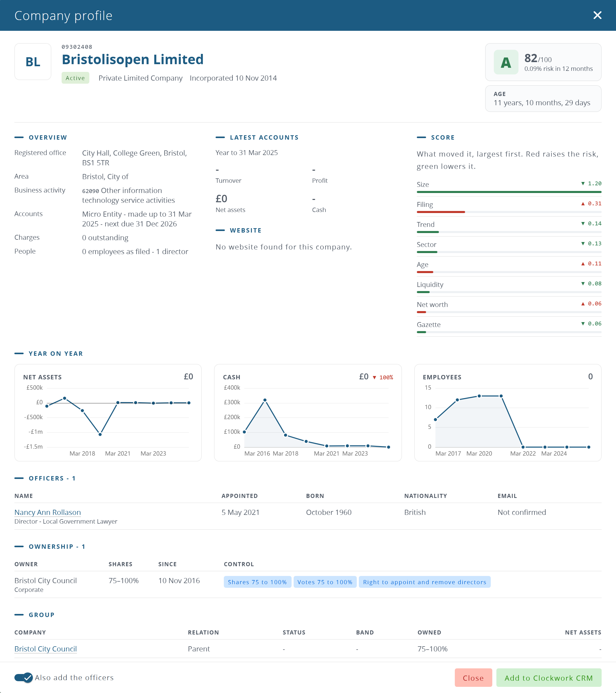The height and width of the screenshot is (693, 616).
Task: Click the Net worth score bar
Action: pyautogui.click(x=509, y=312)
